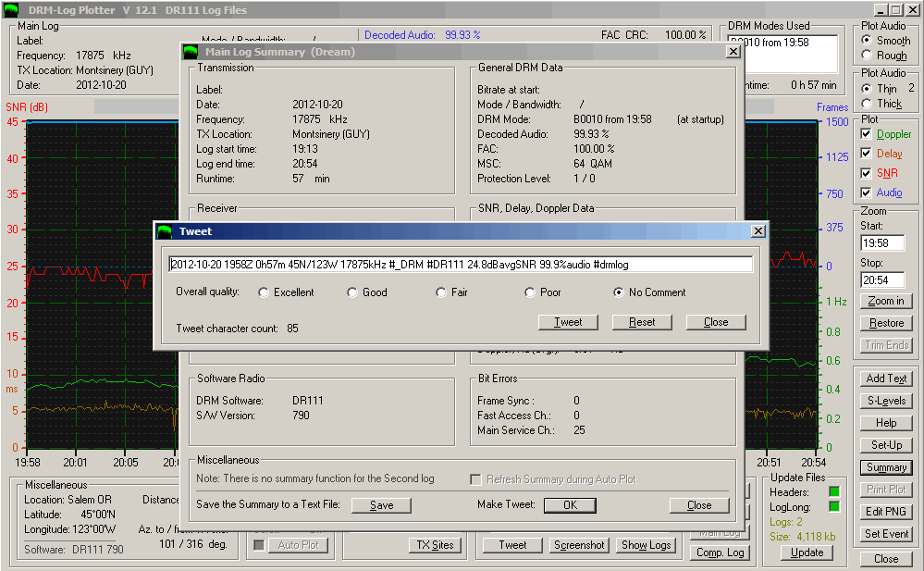Click the Size: 4,118 kb text
Screen dimensions: 924x571
(802, 537)
